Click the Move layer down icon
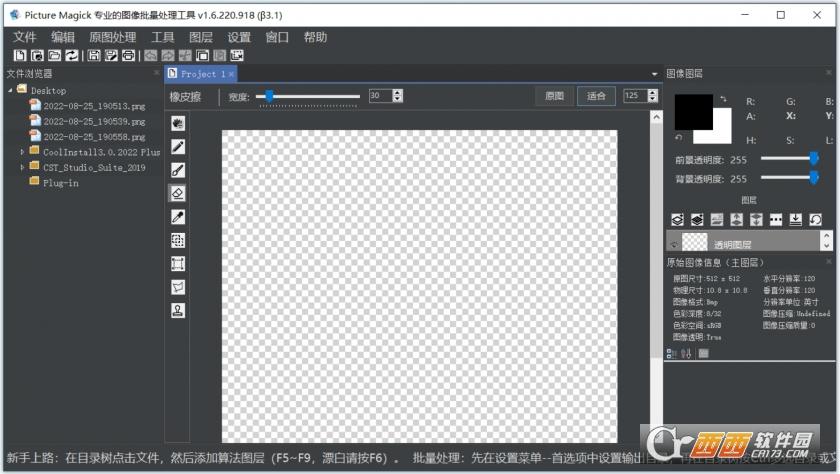The width and height of the screenshot is (840, 474). tap(756, 220)
